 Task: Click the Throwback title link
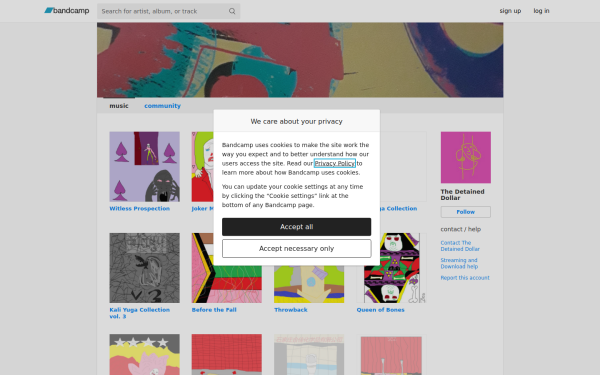click(291, 310)
